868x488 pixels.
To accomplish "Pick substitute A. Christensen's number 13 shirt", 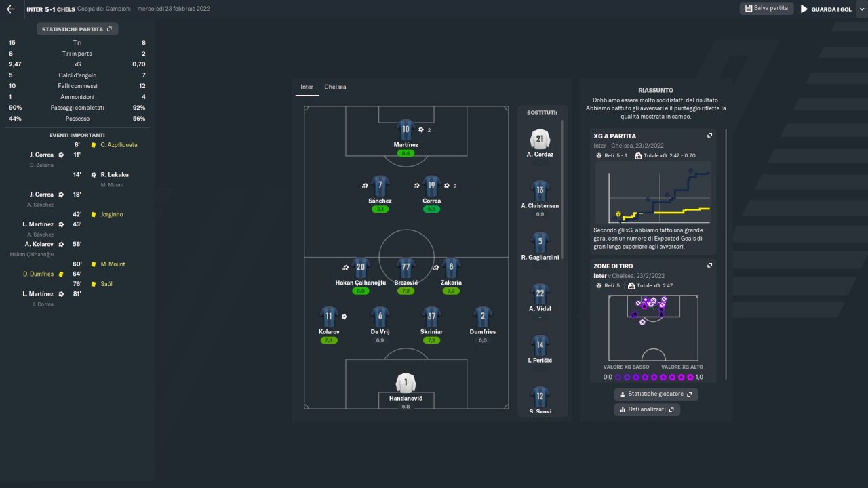I will point(540,190).
